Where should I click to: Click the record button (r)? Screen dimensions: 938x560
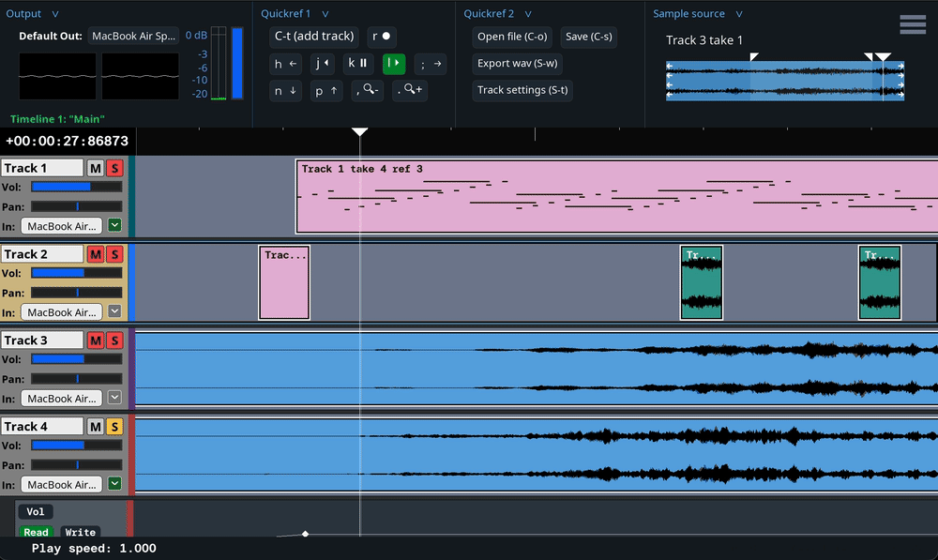tap(381, 37)
